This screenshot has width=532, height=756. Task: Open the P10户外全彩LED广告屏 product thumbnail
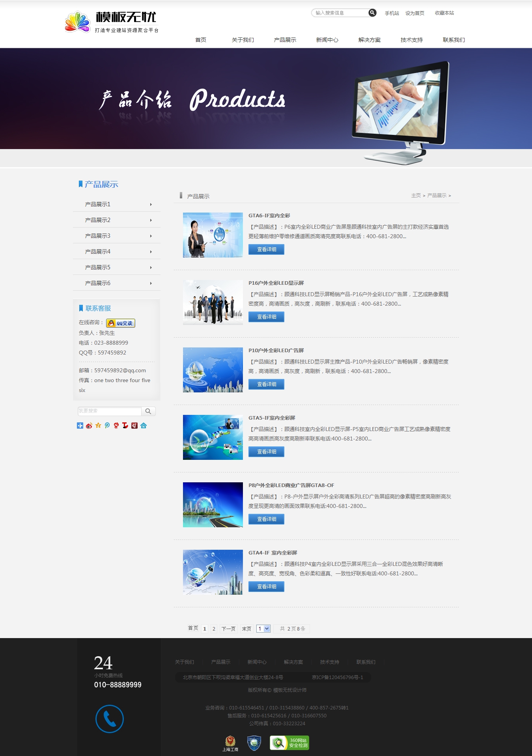click(x=213, y=370)
